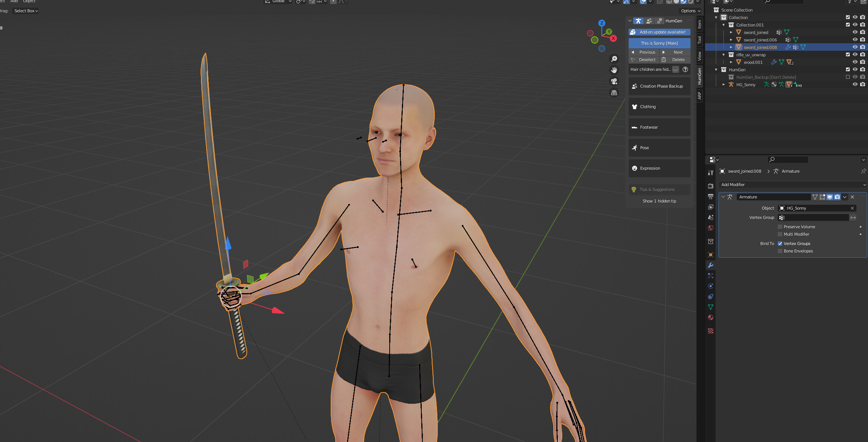The width and height of the screenshot is (868, 442).
Task: Switch to the Item sidebar tab
Action: coord(699,25)
